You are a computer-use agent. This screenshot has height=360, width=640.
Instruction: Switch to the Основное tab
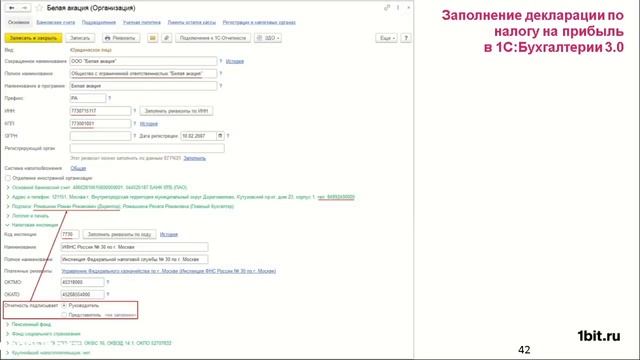pos(19,22)
